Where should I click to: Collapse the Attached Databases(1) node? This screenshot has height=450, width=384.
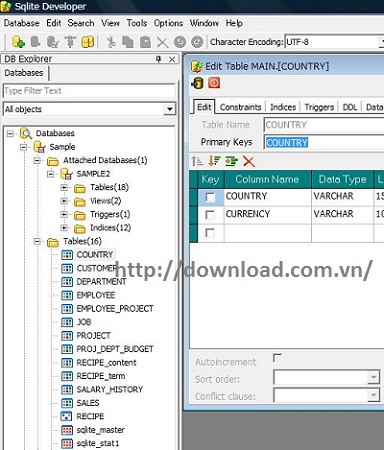pos(37,161)
